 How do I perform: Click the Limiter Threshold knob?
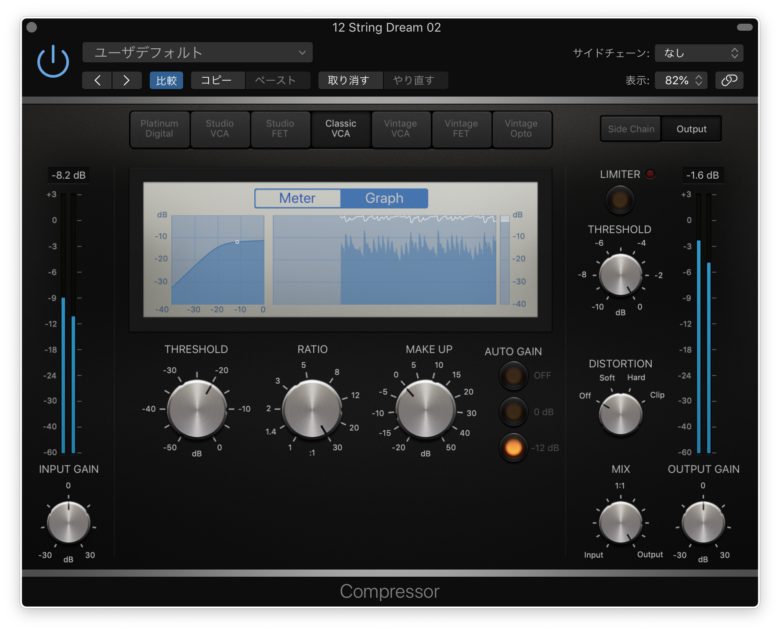coord(620,275)
